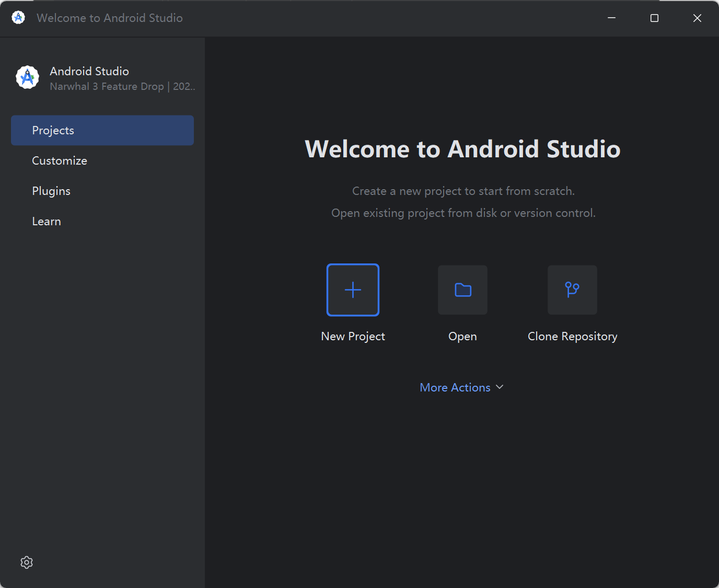Click the version control branch icon

[x=572, y=290]
